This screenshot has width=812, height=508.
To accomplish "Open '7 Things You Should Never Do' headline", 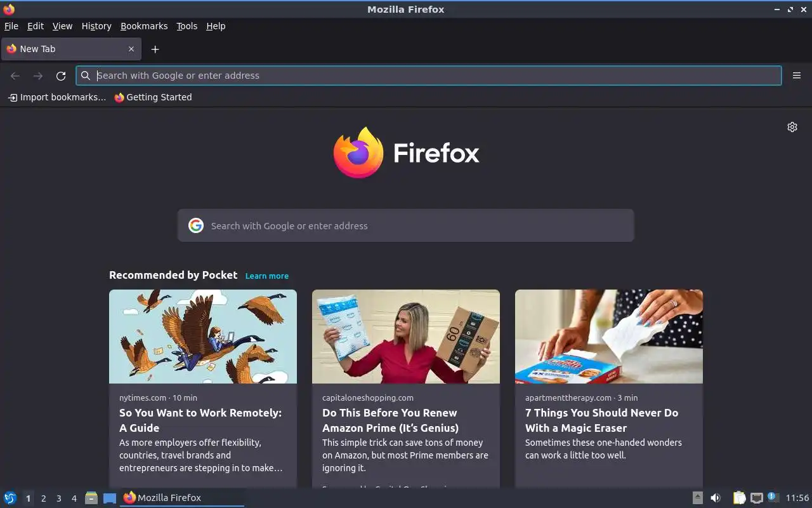I will click(601, 420).
